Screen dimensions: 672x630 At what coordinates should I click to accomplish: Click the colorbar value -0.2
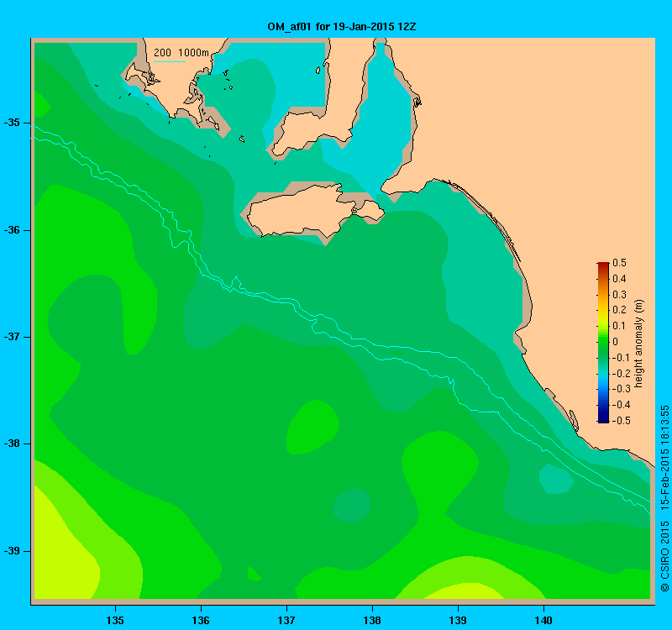point(621,373)
